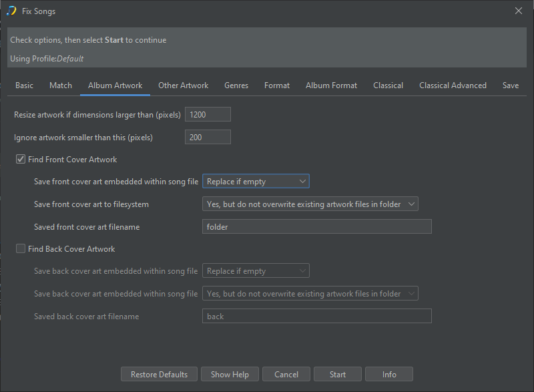Click the Restore Defaults button
Image resolution: width=534 pixels, height=392 pixels.
click(x=159, y=375)
